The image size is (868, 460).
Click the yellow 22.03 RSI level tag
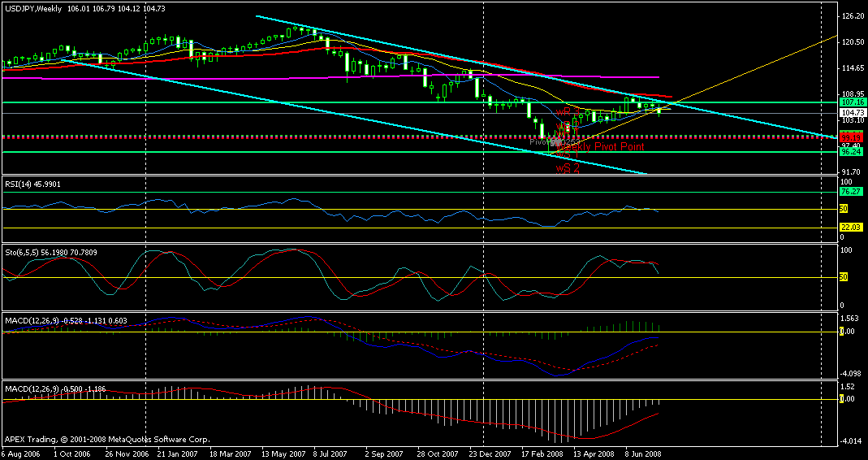[x=849, y=228]
